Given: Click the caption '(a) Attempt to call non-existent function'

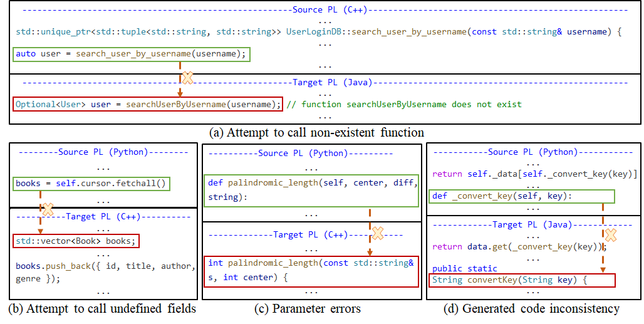Looking at the screenshot, I should click(x=316, y=133).
